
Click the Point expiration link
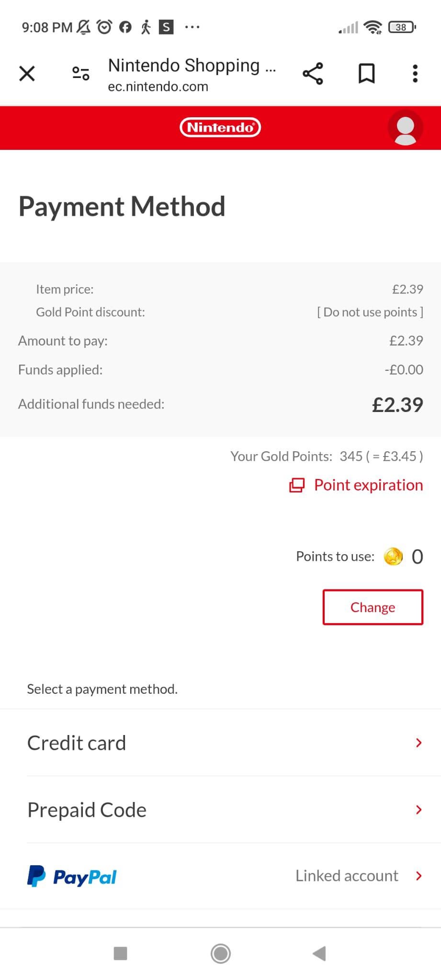357,485
